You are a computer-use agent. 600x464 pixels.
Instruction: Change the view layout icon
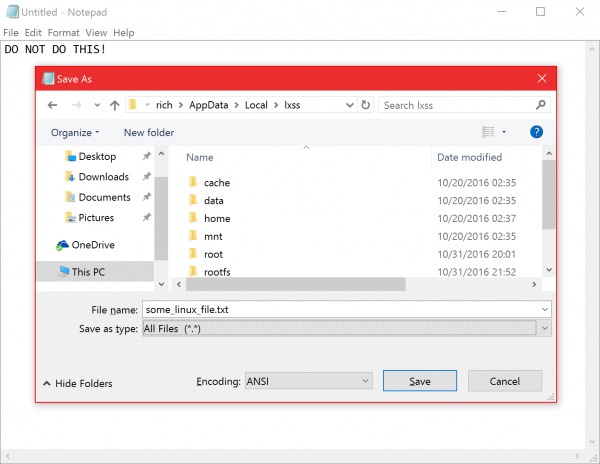(488, 132)
